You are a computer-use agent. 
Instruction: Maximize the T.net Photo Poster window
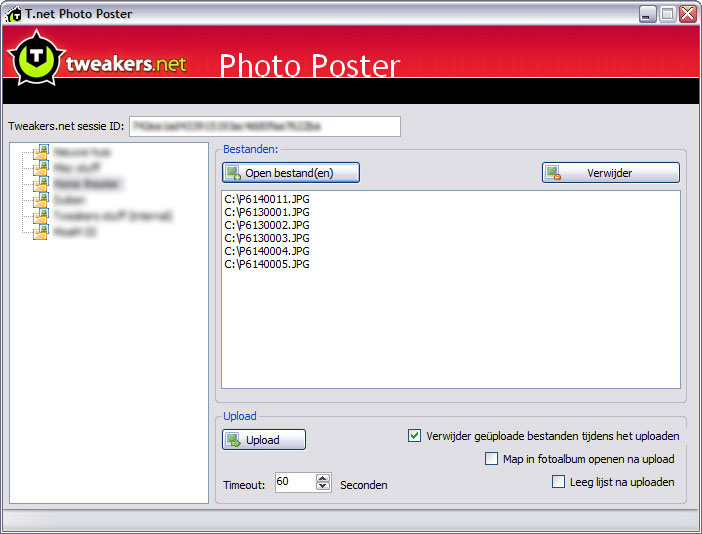coord(667,14)
